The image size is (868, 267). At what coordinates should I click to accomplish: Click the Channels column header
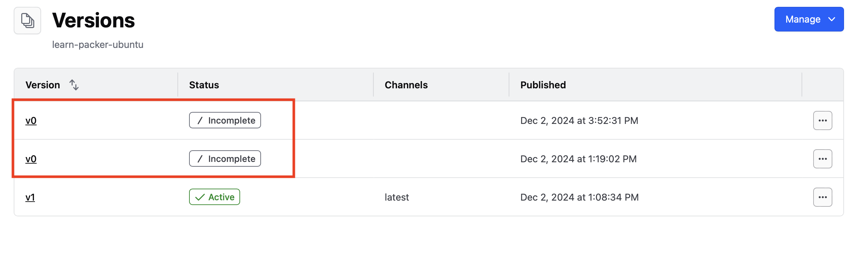[x=406, y=85]
